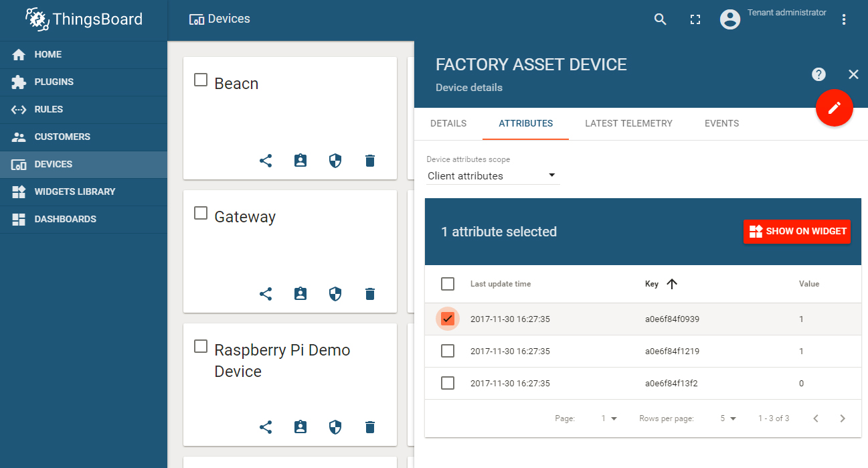Open Plugins in sidebar

[84, 82]
